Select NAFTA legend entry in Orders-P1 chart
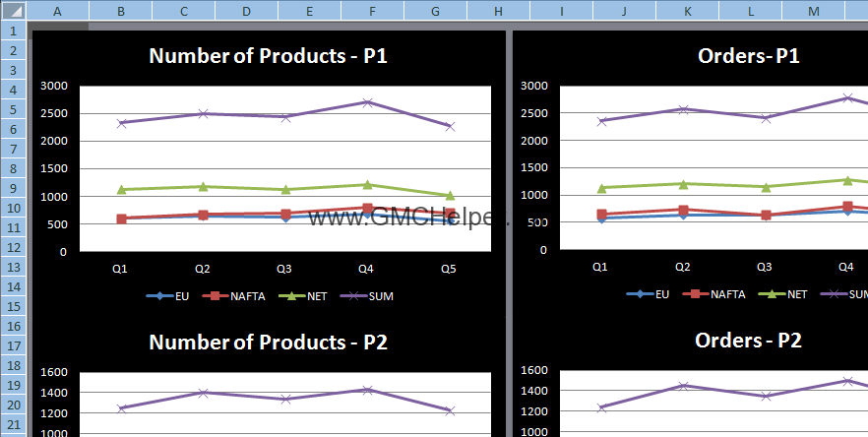The height and width of the screenshot is (437, 868). click(717, 293)
